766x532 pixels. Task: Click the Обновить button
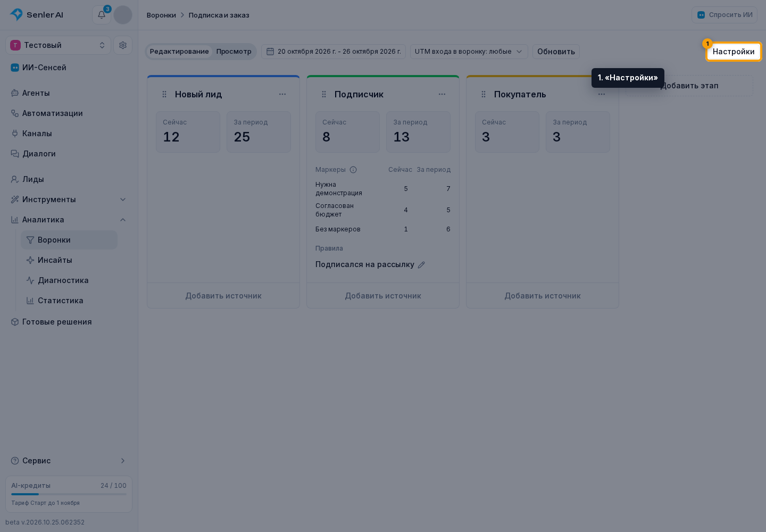tap(556, 52)
